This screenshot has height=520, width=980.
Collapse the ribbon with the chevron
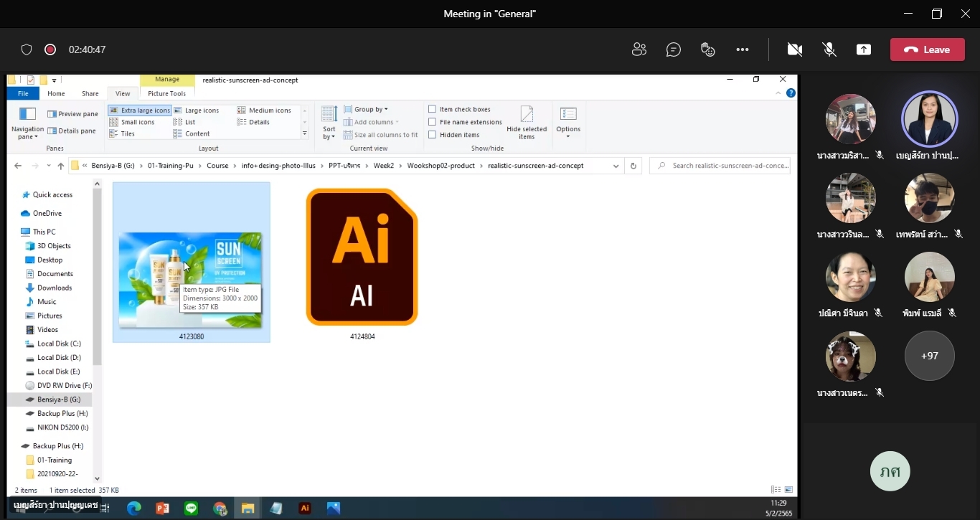[779, 93]
